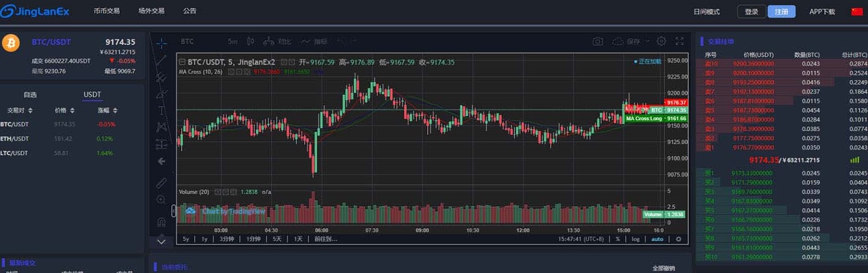Viewport: 868px width, 273px height.
Task: Set chart range to 1y
Action: click(204, 239)
